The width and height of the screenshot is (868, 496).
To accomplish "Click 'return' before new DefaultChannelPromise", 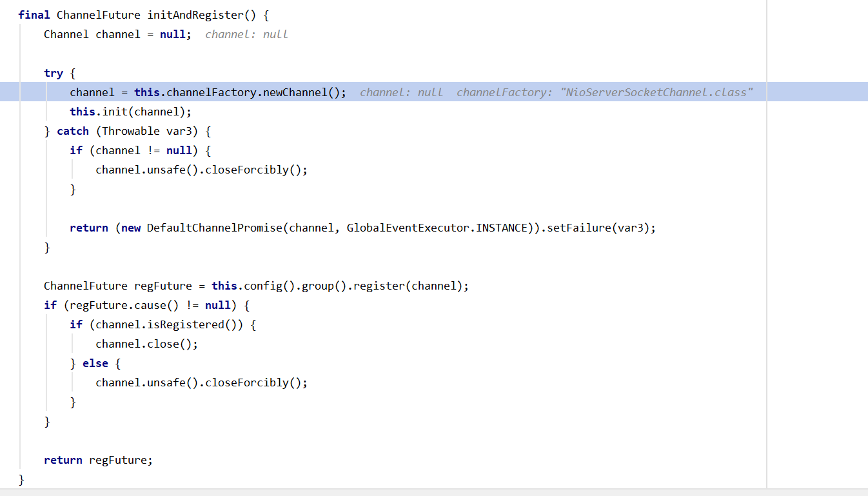I will click(89, 228).
